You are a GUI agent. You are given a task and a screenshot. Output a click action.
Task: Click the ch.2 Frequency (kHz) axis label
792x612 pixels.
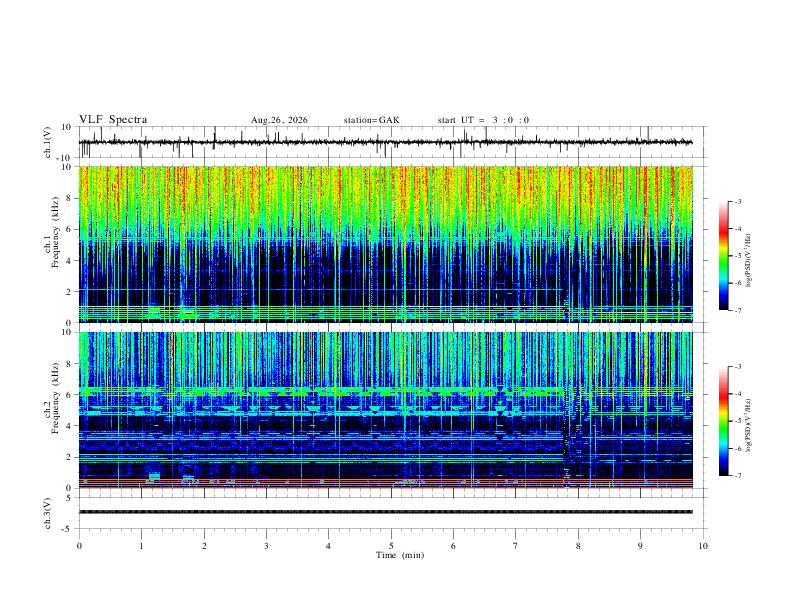(51, 410)
